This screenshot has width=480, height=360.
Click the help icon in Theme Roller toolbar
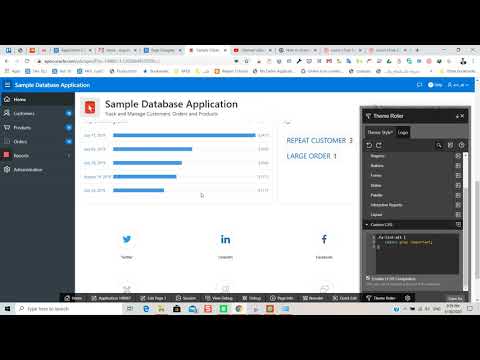tap(461, 145)
